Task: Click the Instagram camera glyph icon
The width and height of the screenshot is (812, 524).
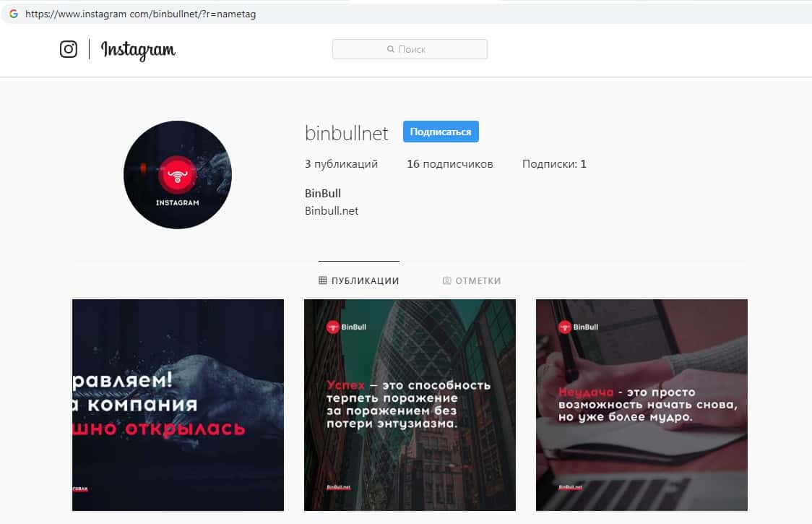Action: point(69,49)
